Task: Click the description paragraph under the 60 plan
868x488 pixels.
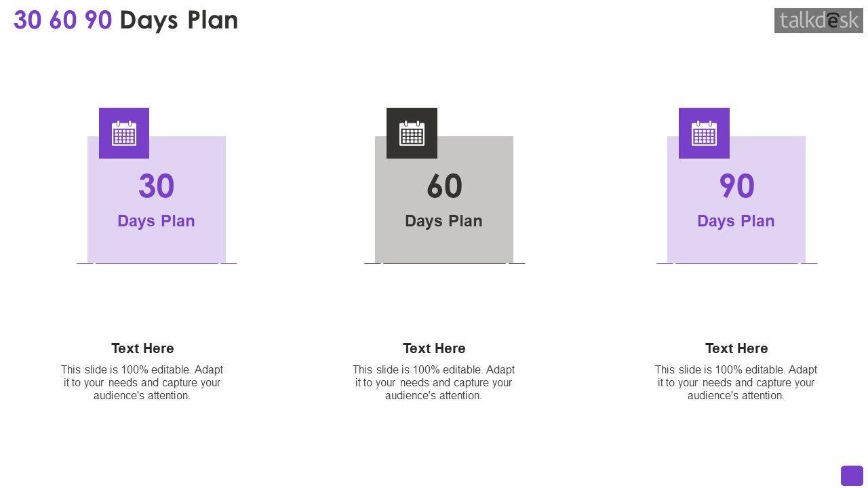Action: tap(434, 382)
